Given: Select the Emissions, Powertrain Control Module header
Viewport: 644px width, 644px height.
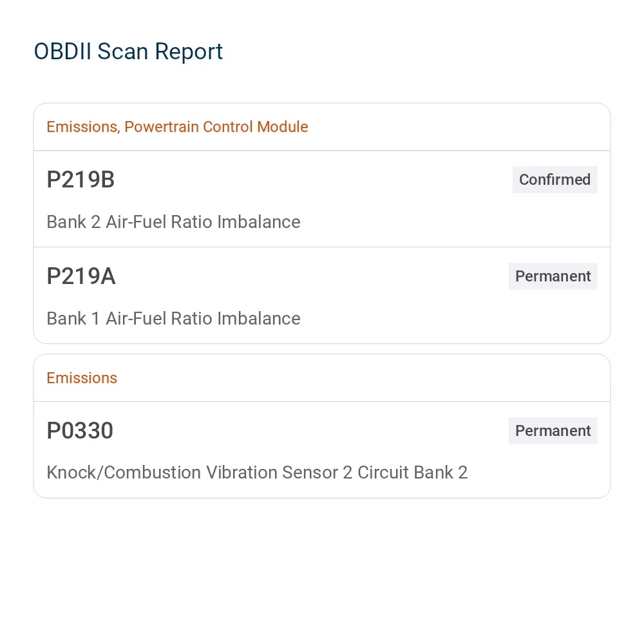Looking at the screenshot, I should pos(177,127).
